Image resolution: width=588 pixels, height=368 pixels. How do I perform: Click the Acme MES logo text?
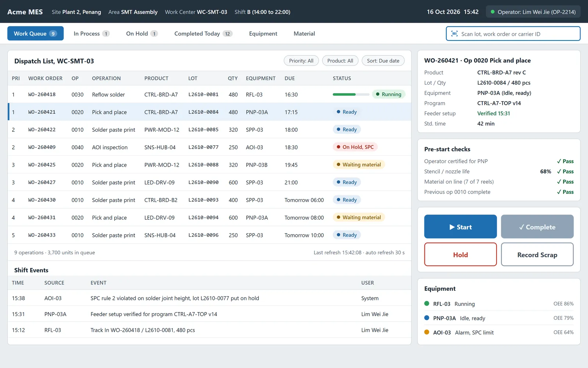point(25,12)
